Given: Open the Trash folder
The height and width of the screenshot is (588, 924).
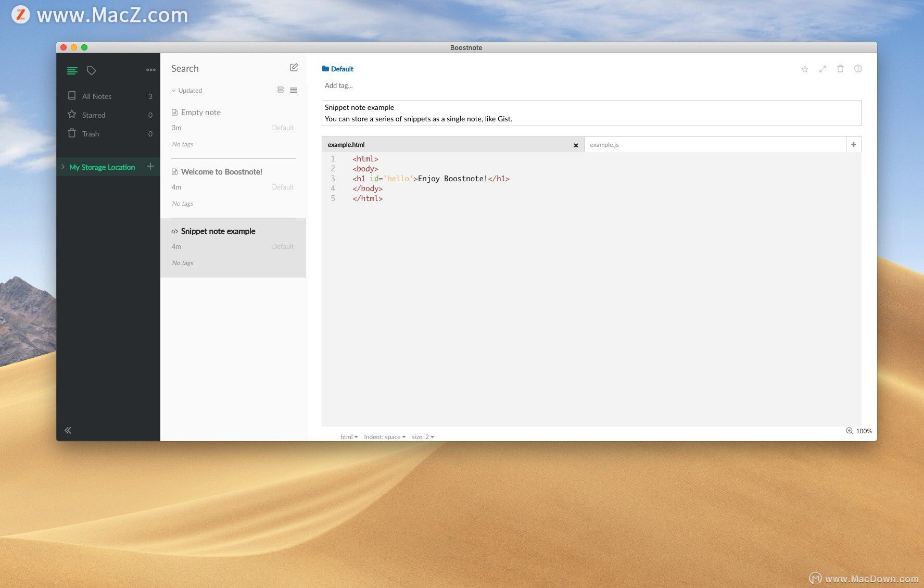Looking at the screenshot, I should (x=108, y=133).
